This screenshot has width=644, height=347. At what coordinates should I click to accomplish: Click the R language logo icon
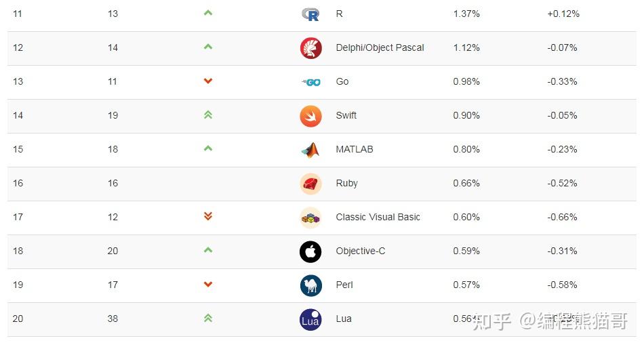310,14
